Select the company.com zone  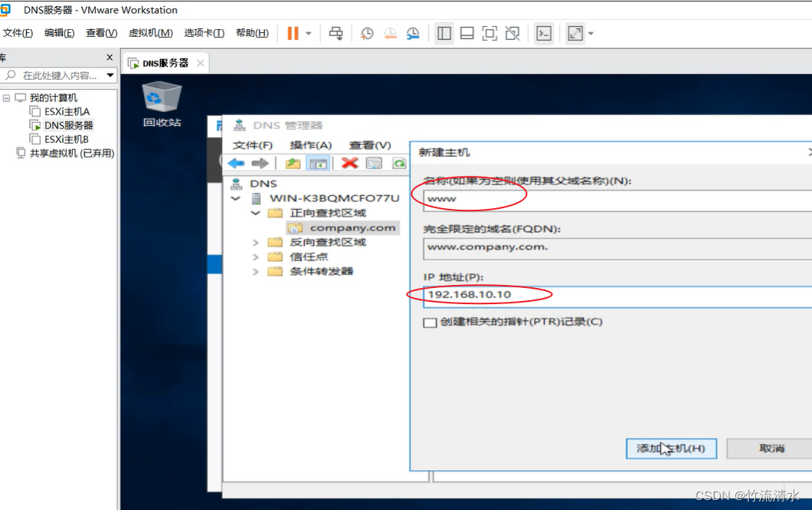pyautogui.click(x=352, y=227)
